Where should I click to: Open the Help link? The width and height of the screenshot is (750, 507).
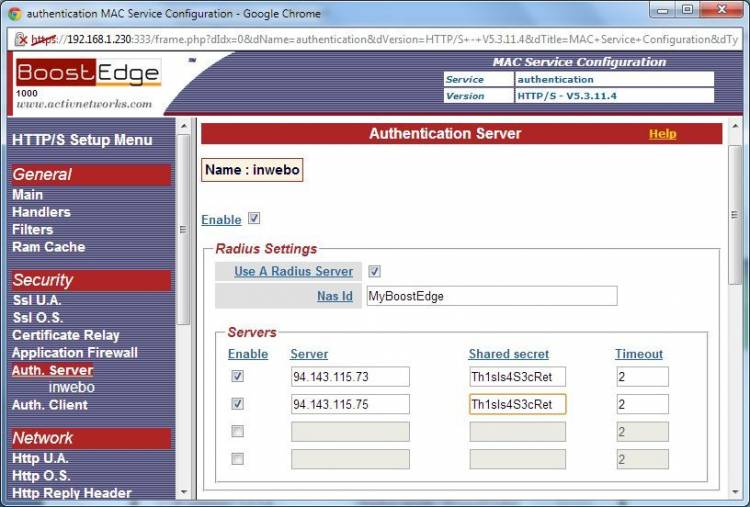662,134
